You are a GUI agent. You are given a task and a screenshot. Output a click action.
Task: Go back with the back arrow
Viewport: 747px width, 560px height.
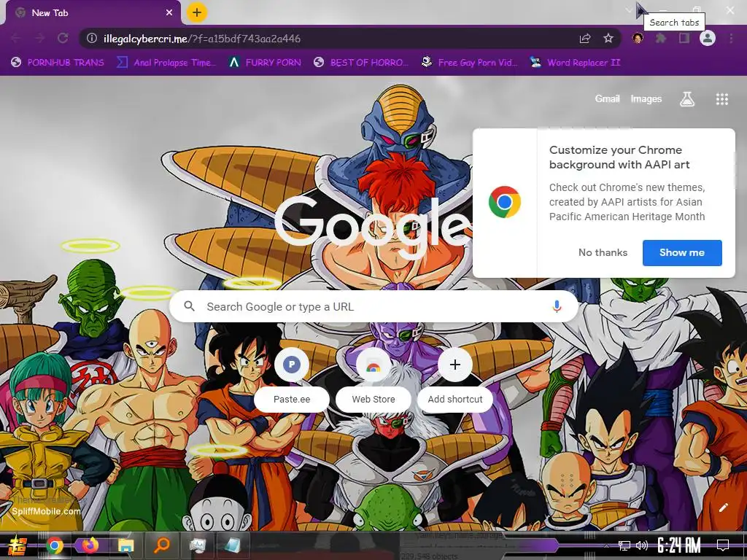coord(16,38)
